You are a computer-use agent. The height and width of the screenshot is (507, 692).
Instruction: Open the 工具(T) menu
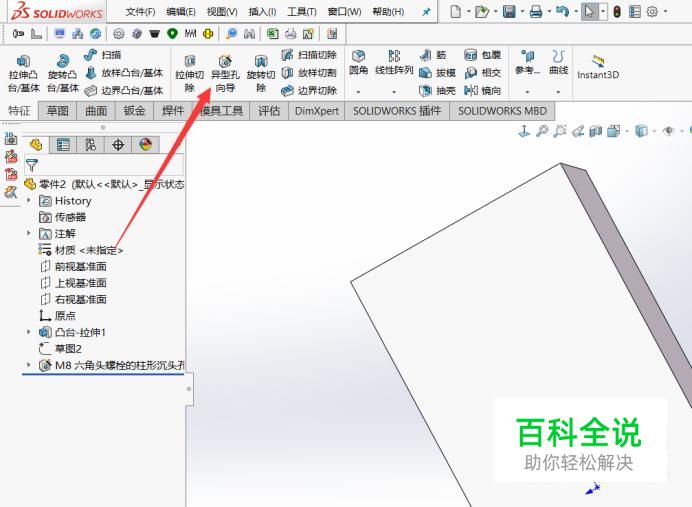302,12
